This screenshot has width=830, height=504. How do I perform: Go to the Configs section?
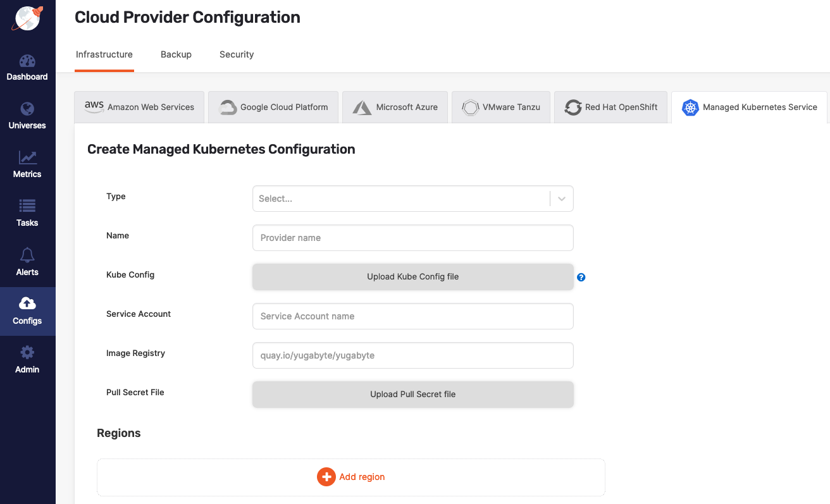coord(27,310)
